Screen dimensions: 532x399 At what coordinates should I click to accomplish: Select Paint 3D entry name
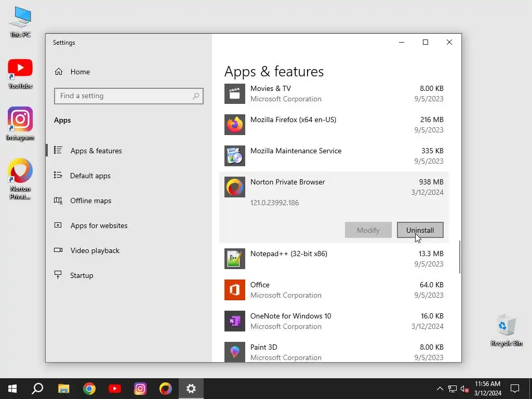263,347
